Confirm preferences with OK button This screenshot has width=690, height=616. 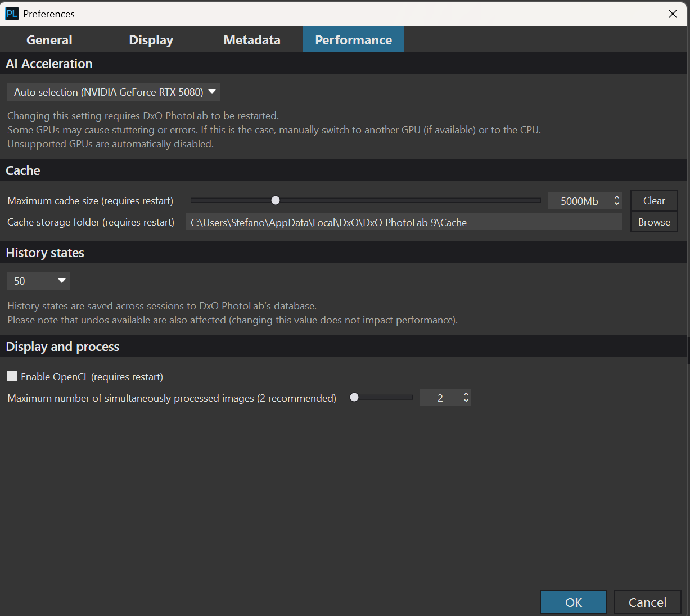pyautogui.click(x=574, y=602)
